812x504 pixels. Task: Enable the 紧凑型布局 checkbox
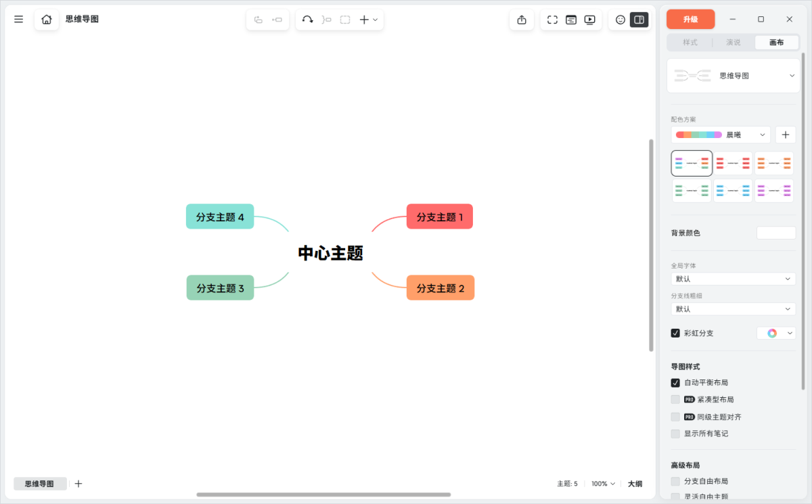coord(675,399)
